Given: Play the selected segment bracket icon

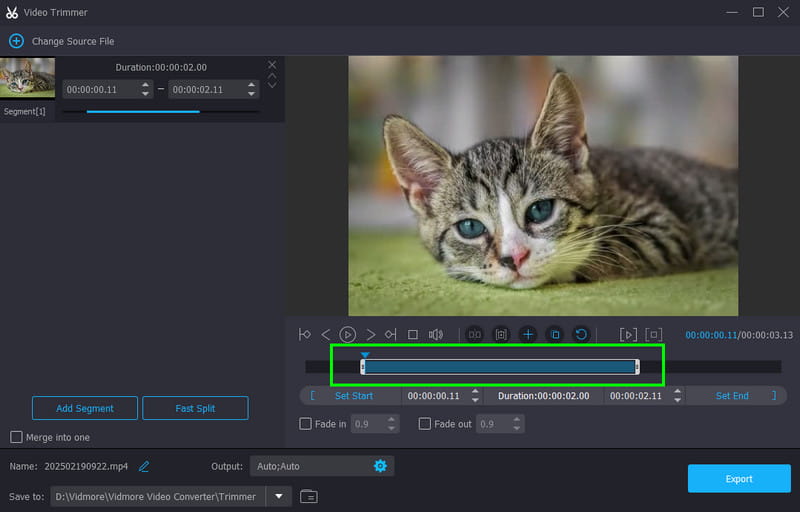Looking at the screenshot, I should point(628,335).
